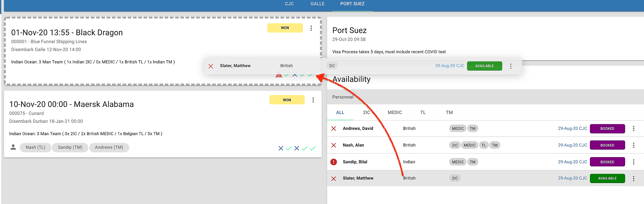This screenshot has width=644, height=204.
Task: Click BOOKED button for Sandip, Bilal
Action: click(607, 162)
